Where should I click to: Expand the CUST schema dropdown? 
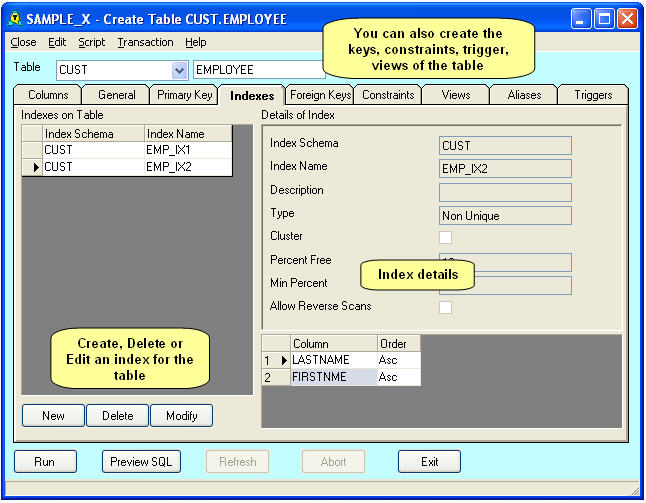point(179,70)
